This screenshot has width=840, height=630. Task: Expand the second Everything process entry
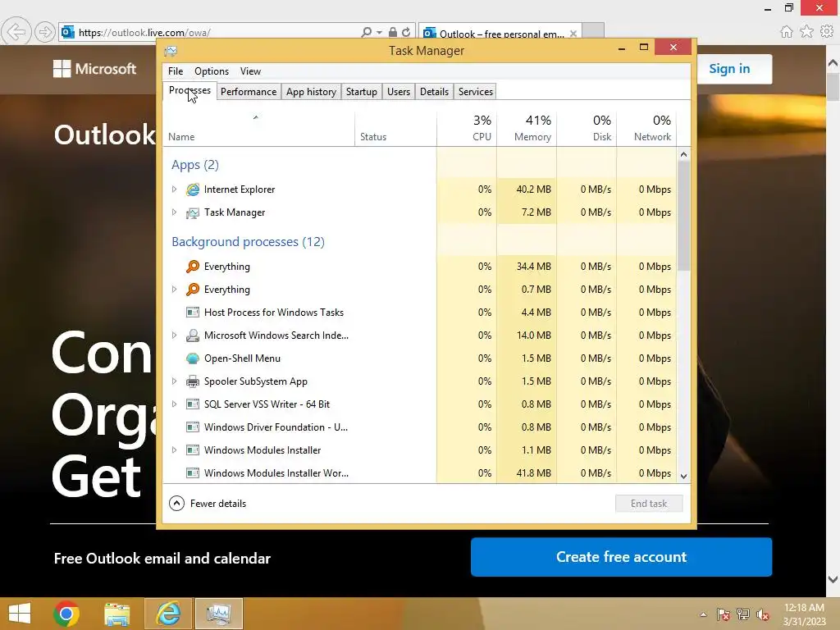click(174, 290)
